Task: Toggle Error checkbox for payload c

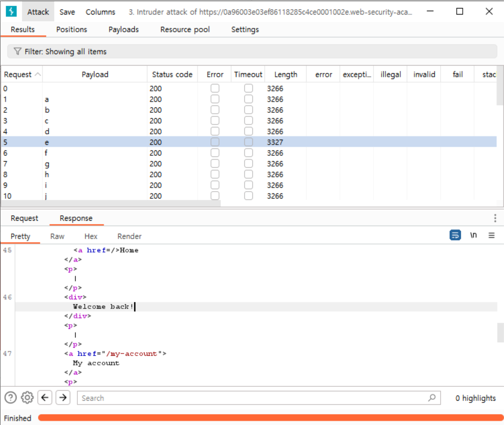Action: (x=215, y=121)
